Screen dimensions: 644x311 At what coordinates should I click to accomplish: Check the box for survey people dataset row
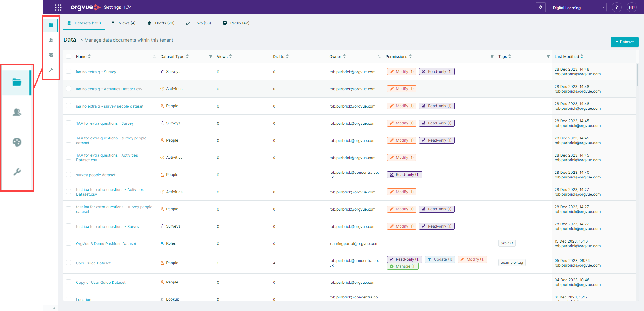click(68, 175)
